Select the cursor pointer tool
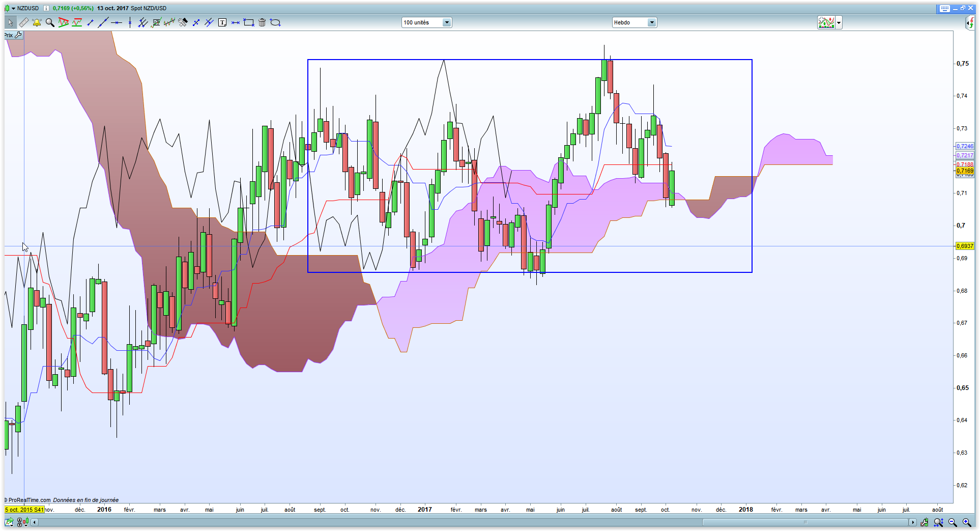The width and height of the screenshot is (980, 531). point(10,22)
